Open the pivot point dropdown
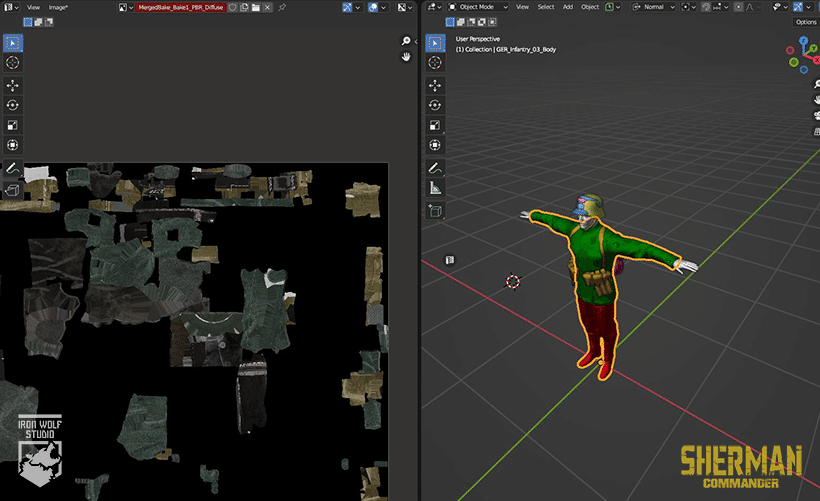The width and height of the screenshot is (820, 501). tap(689, 7)
